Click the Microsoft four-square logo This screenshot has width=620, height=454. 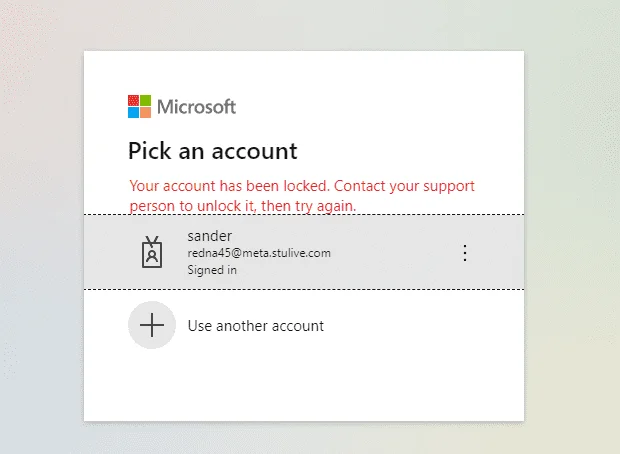pos(139,106)
